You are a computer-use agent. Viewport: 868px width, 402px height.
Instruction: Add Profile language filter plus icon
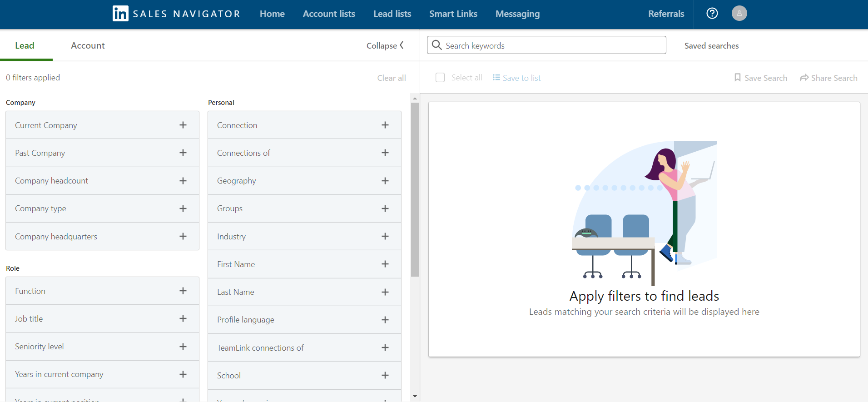pos(385,320)
